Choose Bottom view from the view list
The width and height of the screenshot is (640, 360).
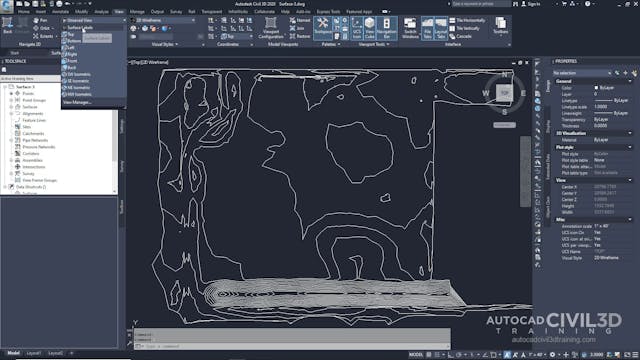tap(71, 41)
